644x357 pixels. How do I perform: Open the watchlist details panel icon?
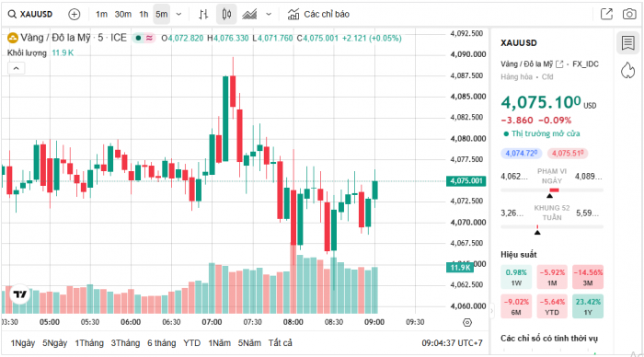627,42
